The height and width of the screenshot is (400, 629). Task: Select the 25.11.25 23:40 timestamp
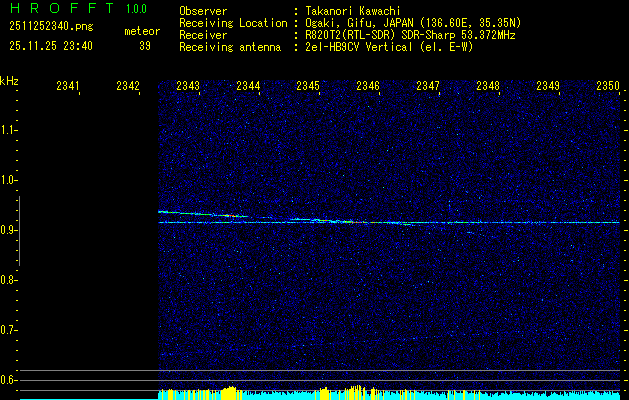pos(50,46)
